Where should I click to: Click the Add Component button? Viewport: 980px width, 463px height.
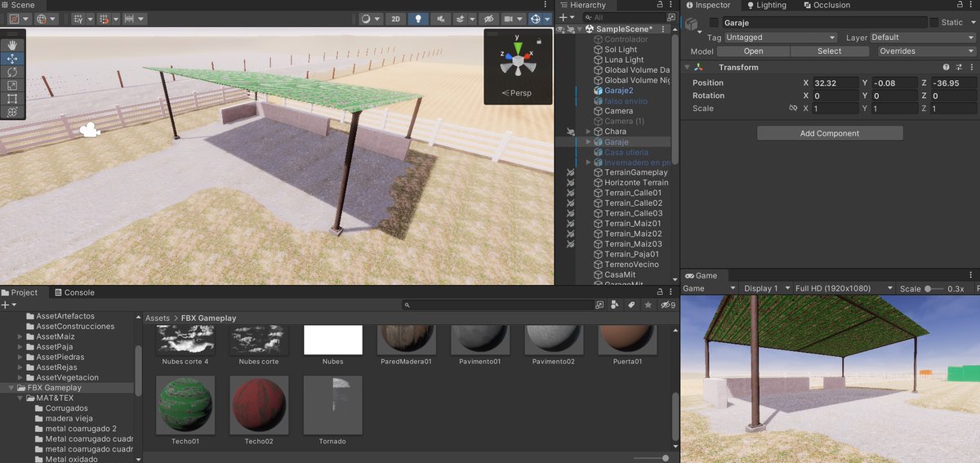[x=830, y=133]
